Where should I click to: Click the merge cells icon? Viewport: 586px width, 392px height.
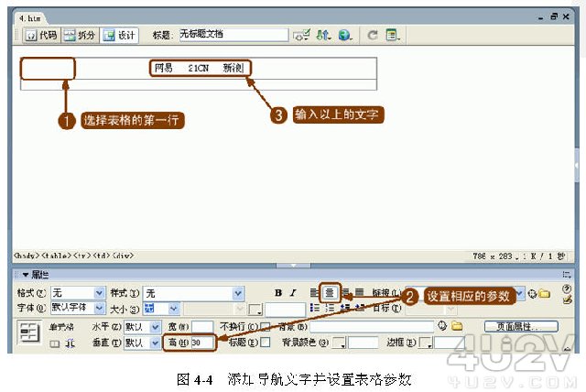pos(53,343)
